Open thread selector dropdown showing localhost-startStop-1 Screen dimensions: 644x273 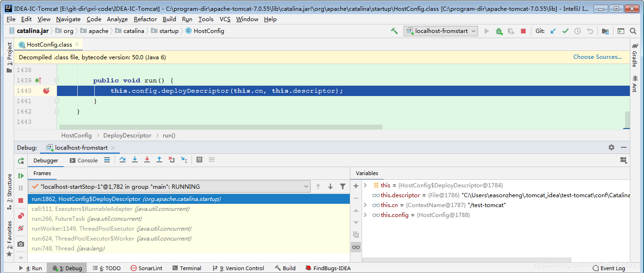170,186
